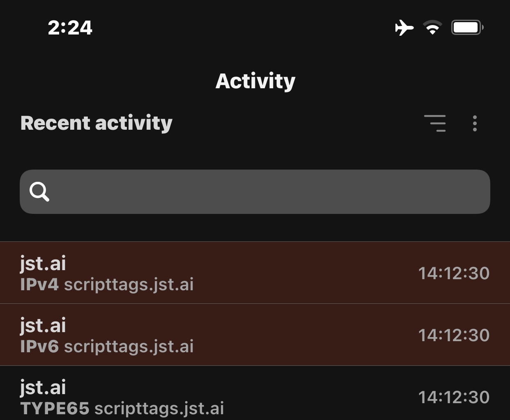
Task: Select the jst.ai domain link in second row
Action: tap(43, 325)
